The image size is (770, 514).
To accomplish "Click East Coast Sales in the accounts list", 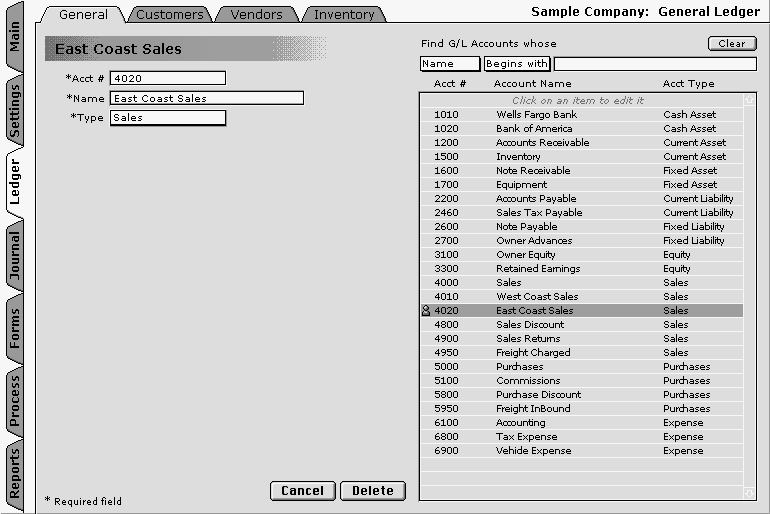I will 581,310.
